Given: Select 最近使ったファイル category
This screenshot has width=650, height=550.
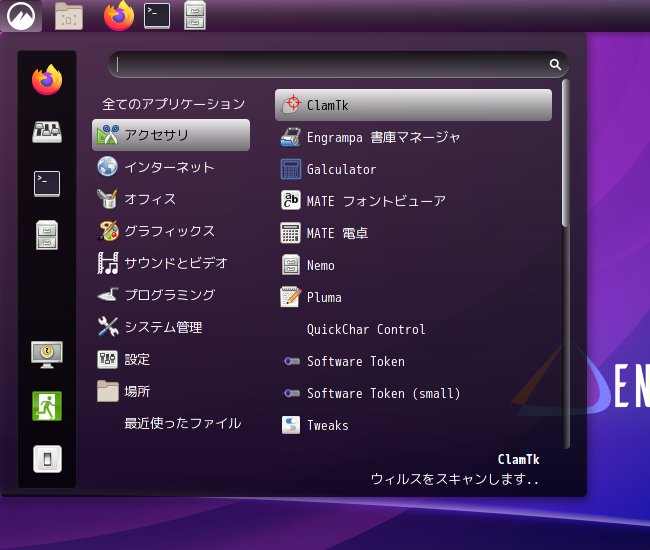Looking at the screenshot, I should (171, 423).
